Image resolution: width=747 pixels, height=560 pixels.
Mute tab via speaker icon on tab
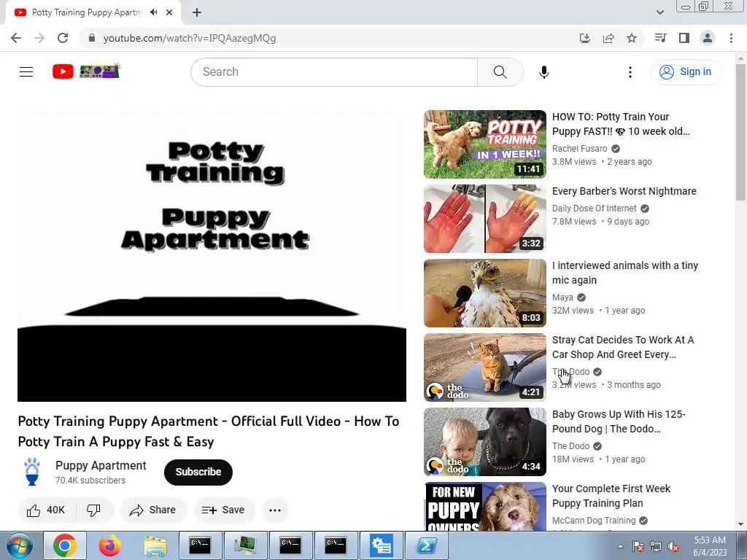pos(153,12)
